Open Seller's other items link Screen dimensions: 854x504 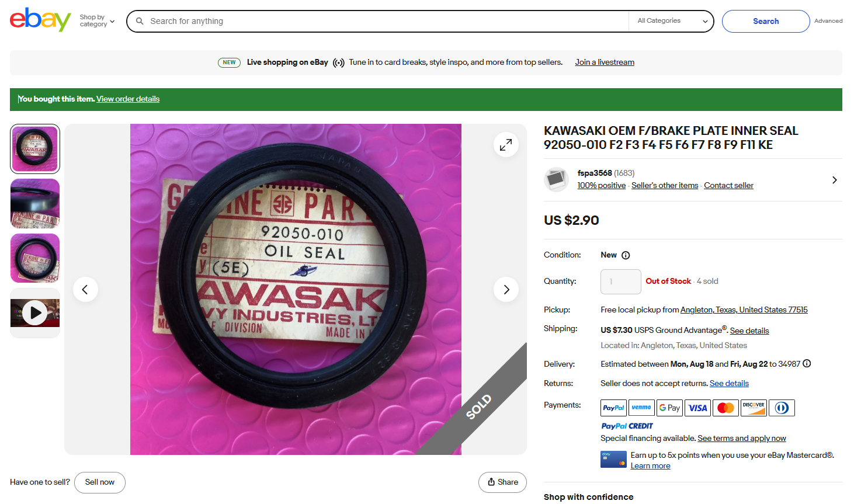pyautogui.click(x=665, y=186)
